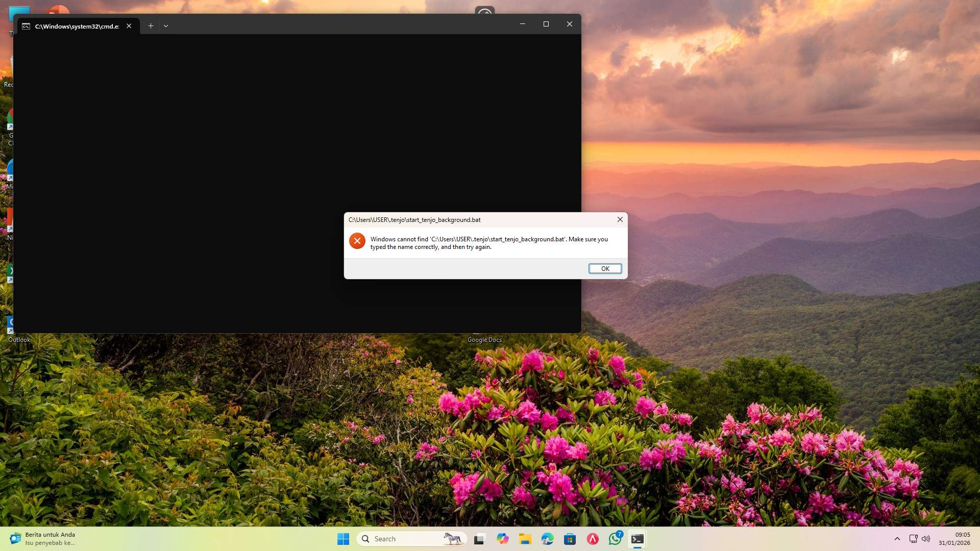Open the Microsoft Store
Screen dimensions: 980x551
pos(570,538)
